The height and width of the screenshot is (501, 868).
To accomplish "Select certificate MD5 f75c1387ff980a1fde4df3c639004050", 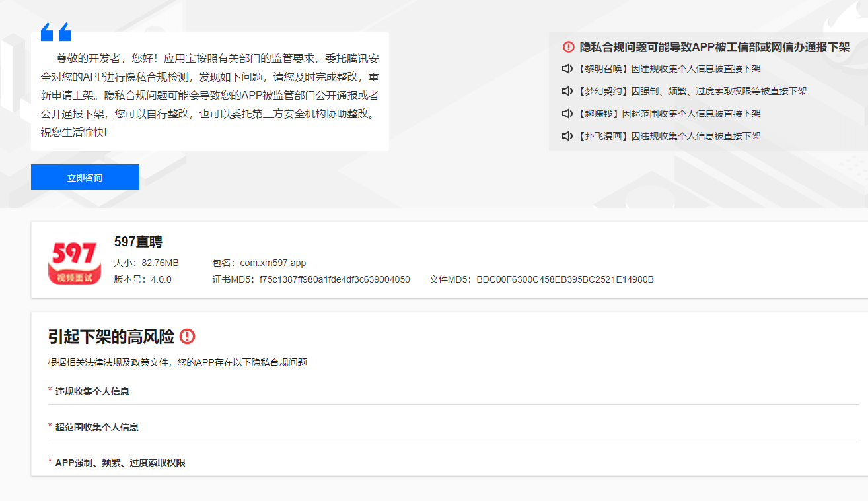I will point(334,279).
